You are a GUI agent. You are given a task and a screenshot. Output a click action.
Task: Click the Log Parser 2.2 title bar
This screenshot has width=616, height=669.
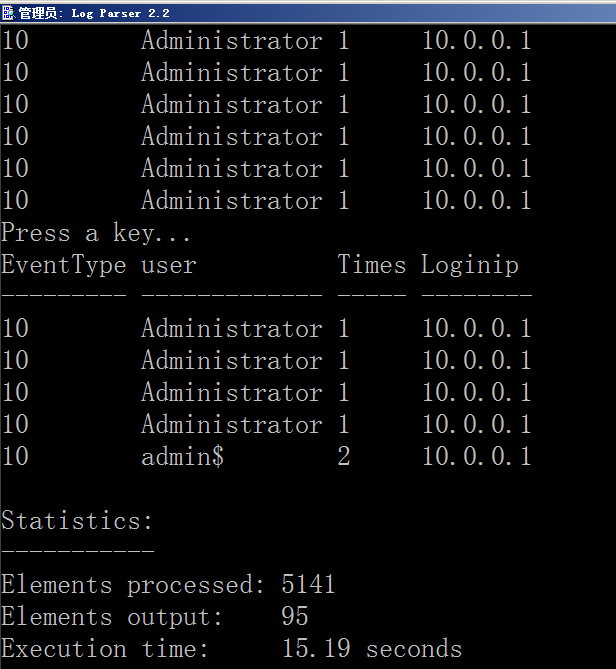click(308, 13)
